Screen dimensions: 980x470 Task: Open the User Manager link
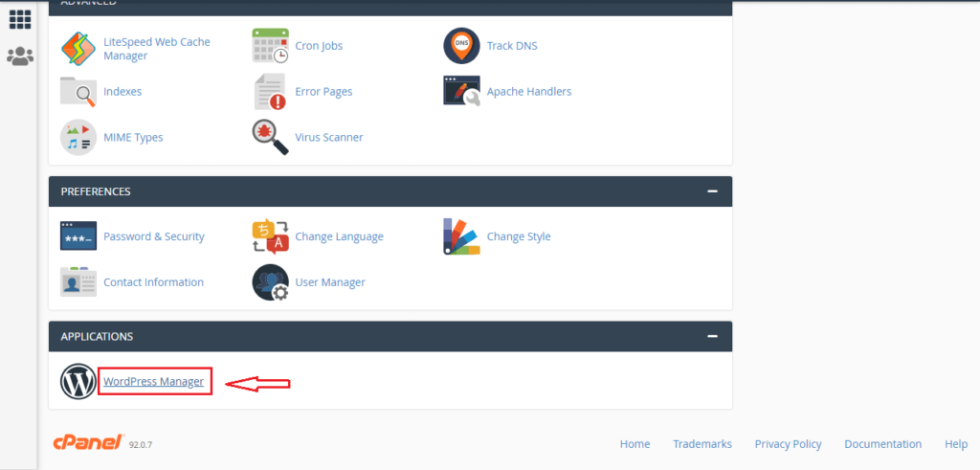(330, 281)
